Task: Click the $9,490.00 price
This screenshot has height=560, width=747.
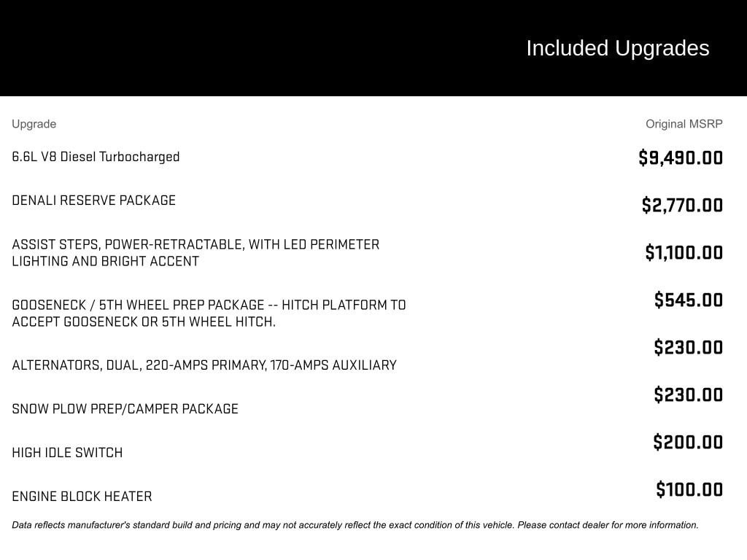Action: 680,158
